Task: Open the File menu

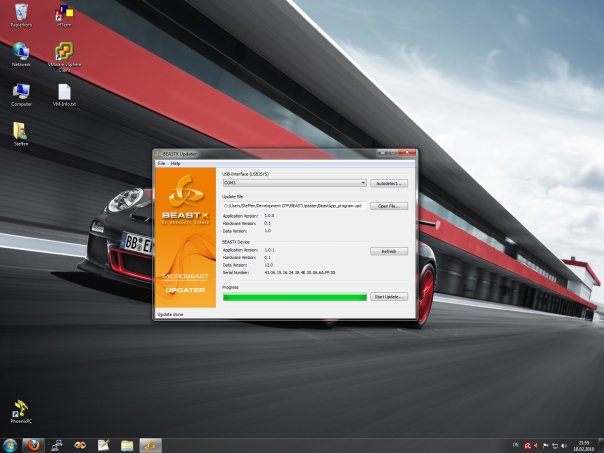Action: pos(161,163)
